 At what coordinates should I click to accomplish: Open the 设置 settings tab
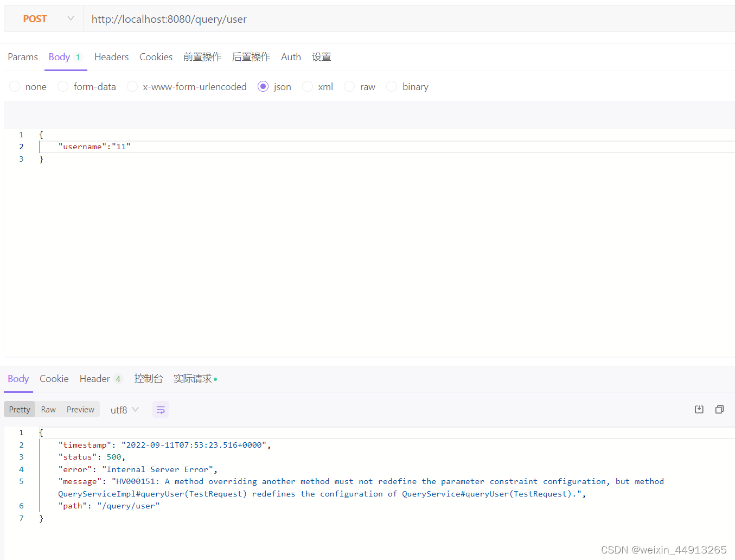click(x=321, y=56)
